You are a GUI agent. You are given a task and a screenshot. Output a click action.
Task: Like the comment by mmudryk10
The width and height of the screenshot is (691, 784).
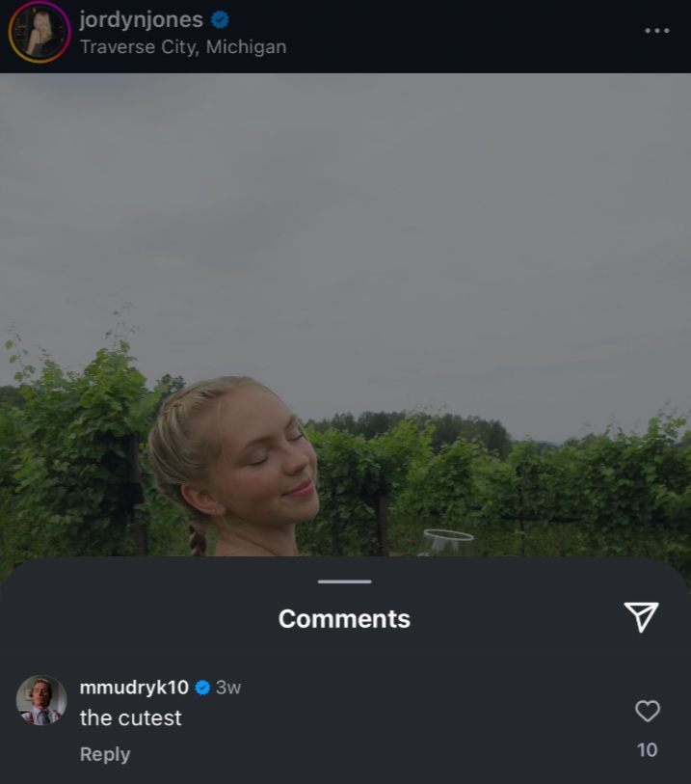pyautogui.click(x=648, y=712)
